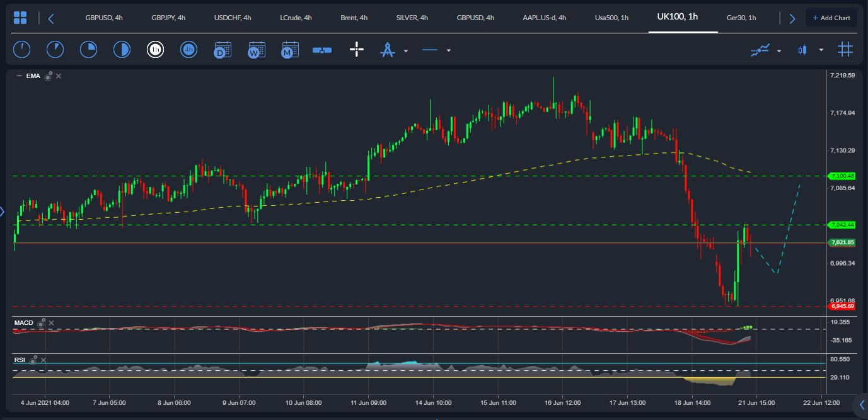Expand the candlestick chart type dropdown
The image size is (868, 420).
[x=821, y=50]
